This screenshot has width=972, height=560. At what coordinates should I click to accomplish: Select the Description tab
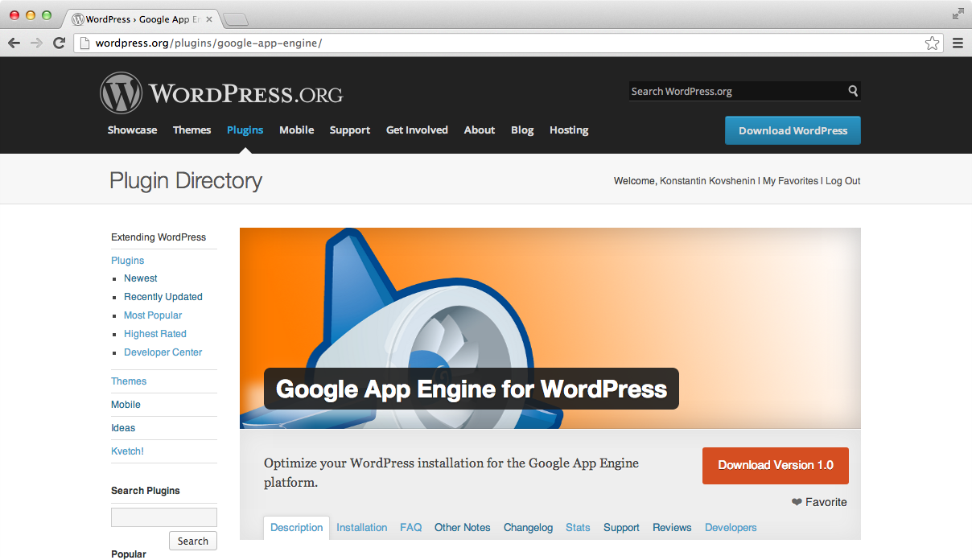(296, 528)
